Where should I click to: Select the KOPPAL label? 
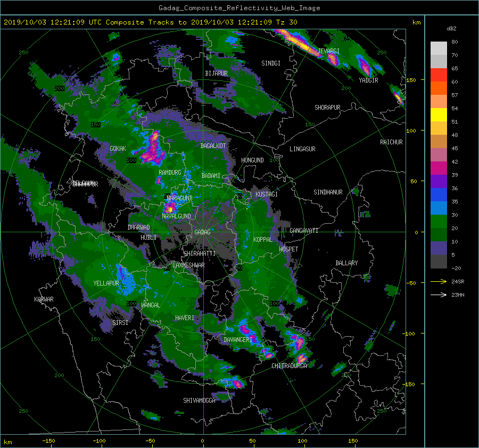pyautogui.click(x=263, y=240)
